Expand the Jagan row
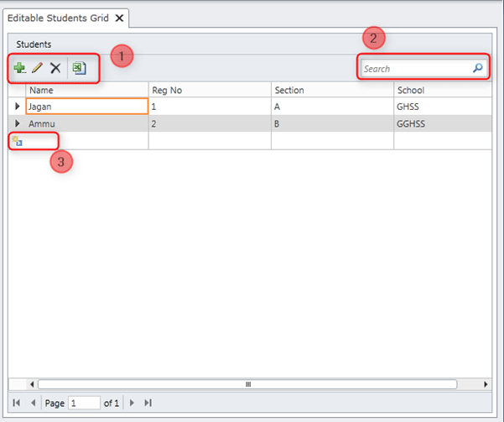 (18, 107)
